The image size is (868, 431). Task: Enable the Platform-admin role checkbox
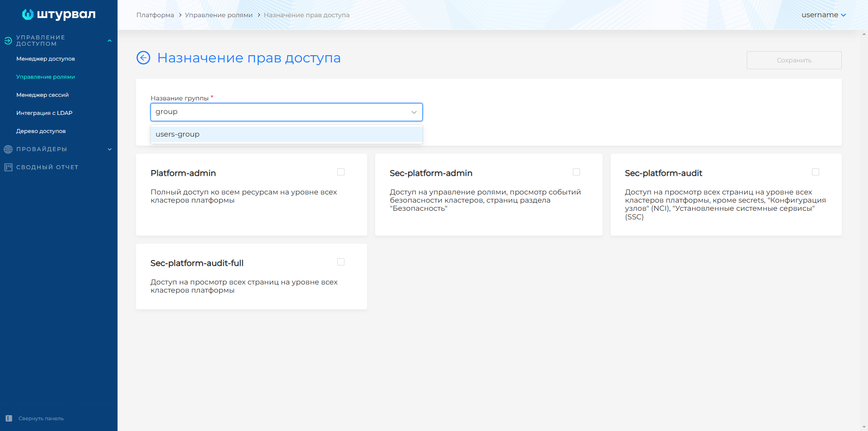click(x=341, y=172)
